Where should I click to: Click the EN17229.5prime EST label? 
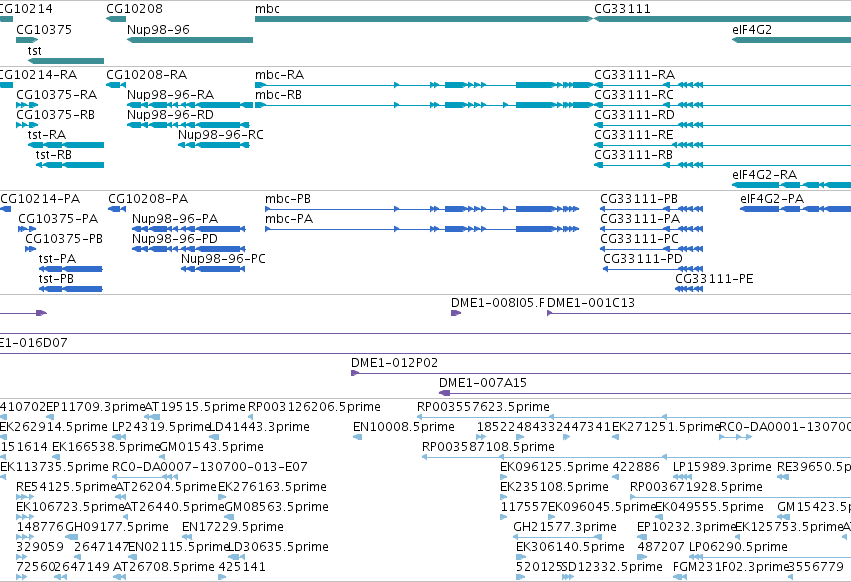click(x=233, y=527)
